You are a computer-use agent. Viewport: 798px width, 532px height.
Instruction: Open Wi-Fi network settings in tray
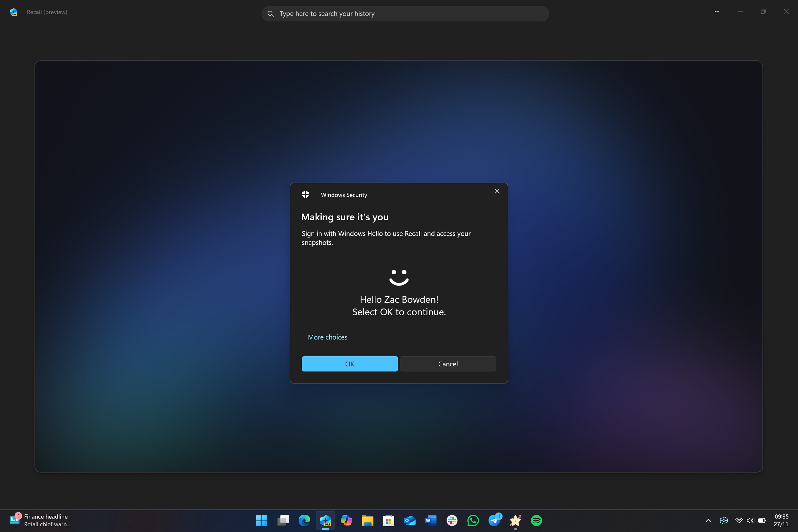click(x=739, y=520)
